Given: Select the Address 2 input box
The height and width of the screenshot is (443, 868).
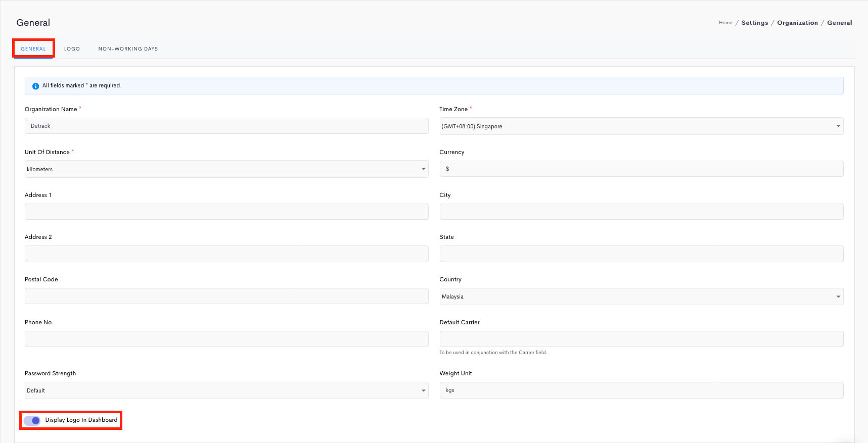Looking at the screenshot, I should (226, 254).
